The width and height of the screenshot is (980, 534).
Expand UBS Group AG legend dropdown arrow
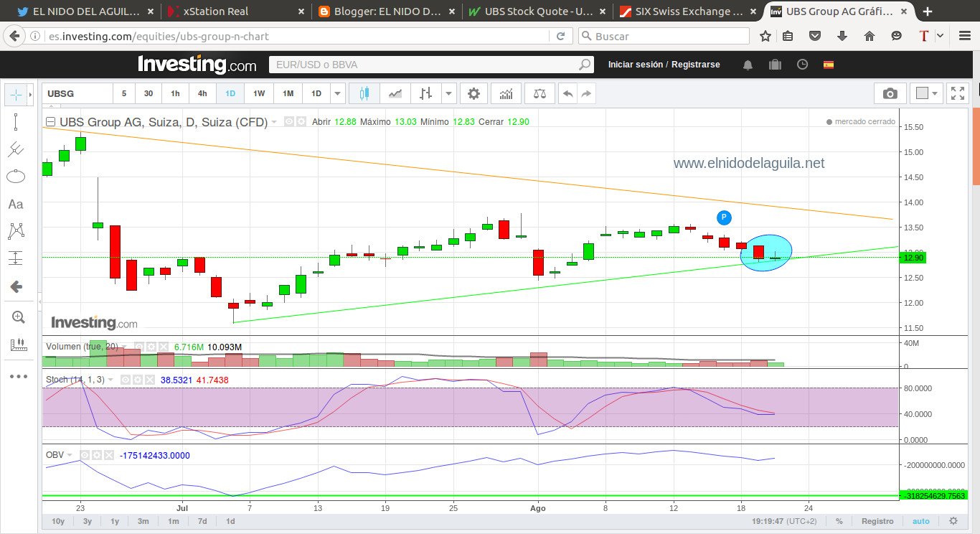click(274, 123)
